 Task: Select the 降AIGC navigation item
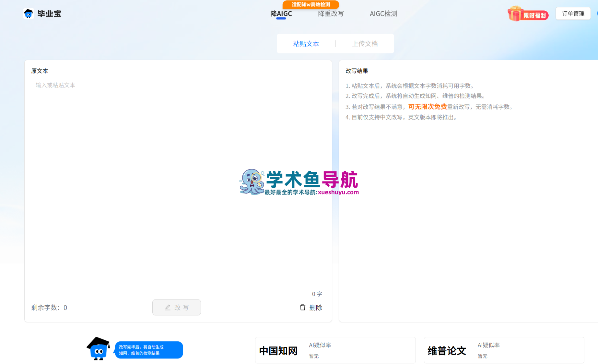point(281,13)
